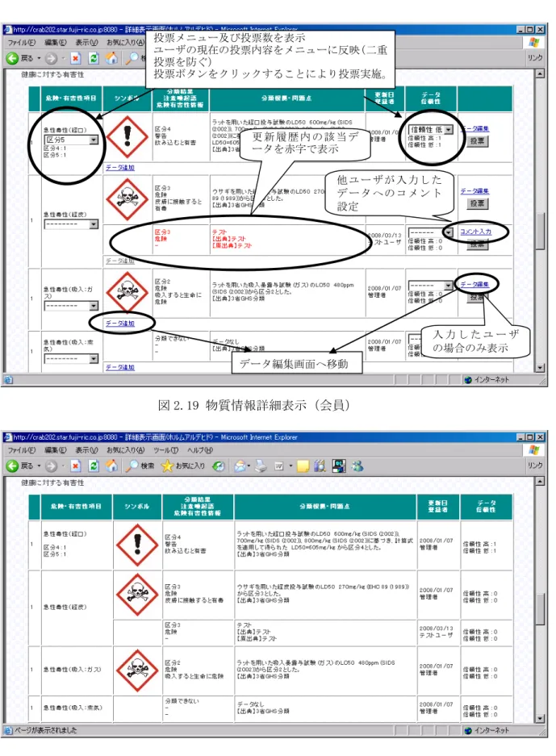Open 編集(E) menu in lower browser window
Viewport: 556px width, 756px height.
click(x=56, y=450)
